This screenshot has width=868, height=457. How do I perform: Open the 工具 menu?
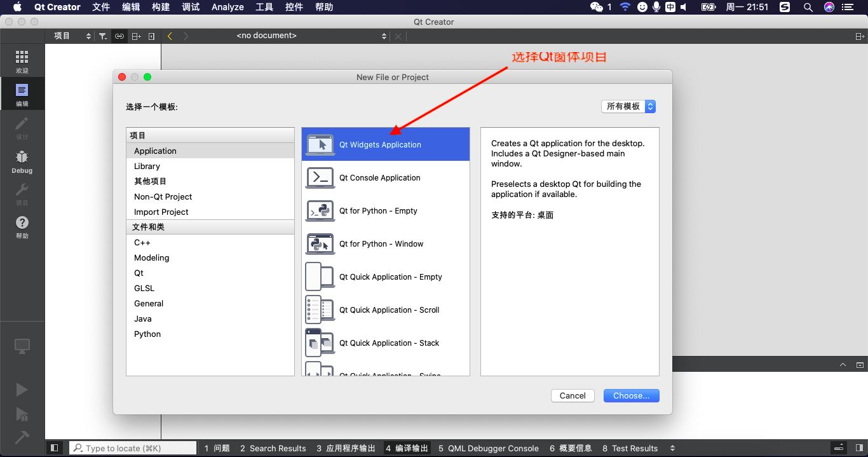(x=264, y=7)
